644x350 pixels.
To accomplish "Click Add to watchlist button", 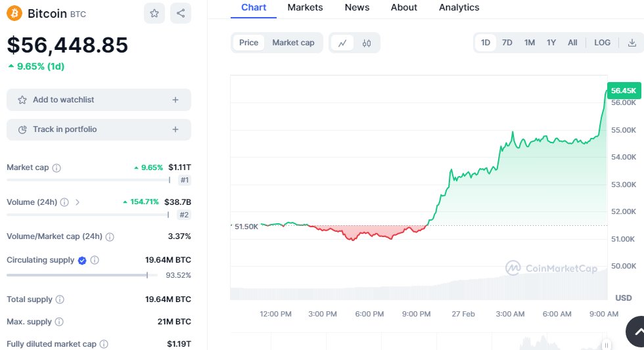I will (99, 100).
